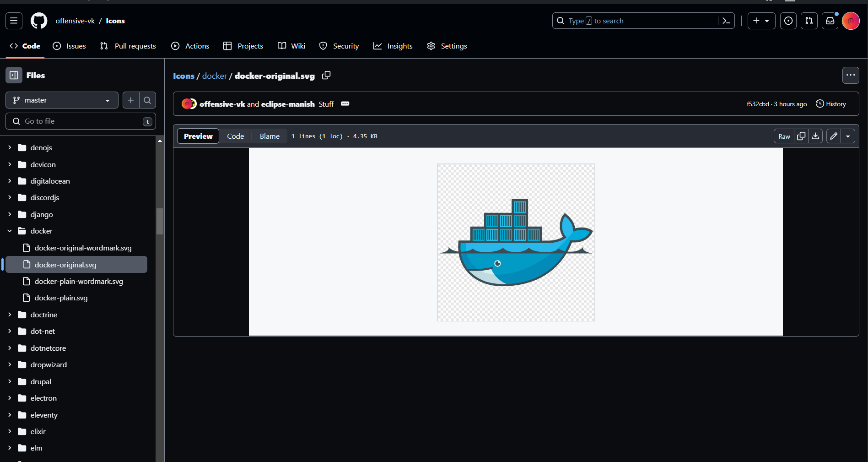The image size is (868, 462).
Task: Switch file view to Code
Action: point(236,136)
